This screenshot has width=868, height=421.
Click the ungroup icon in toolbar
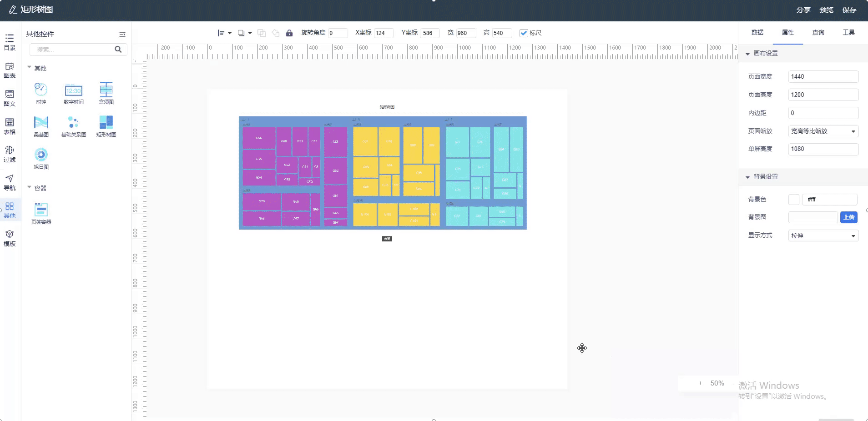coord(275,33)
